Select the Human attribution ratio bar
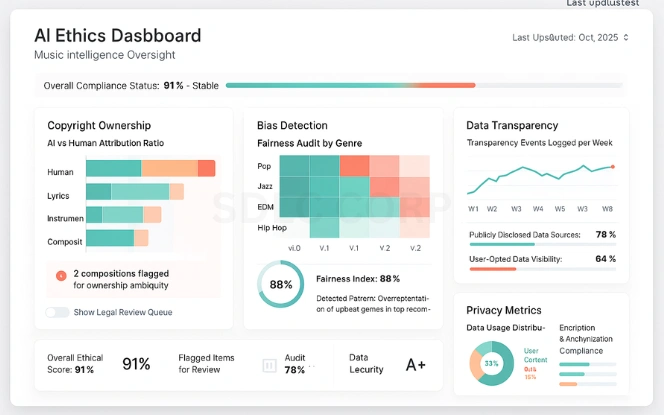This screenshot has height=415, width=664. (x=151, y=169)
